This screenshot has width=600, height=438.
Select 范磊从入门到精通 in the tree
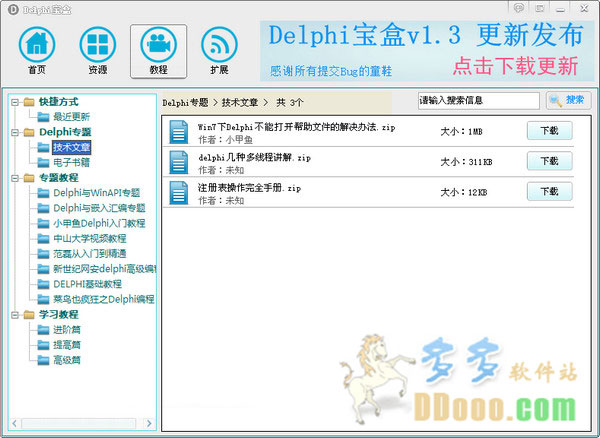point(90,254)
